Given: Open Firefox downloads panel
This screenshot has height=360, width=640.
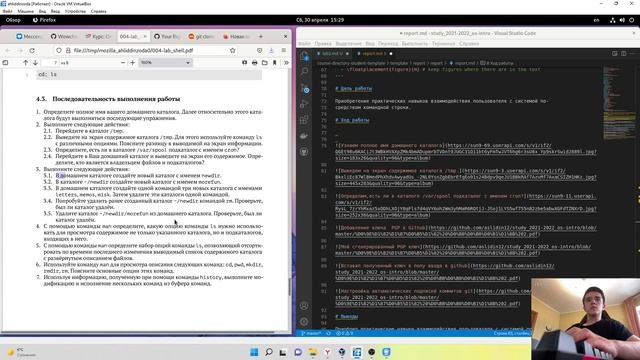Looking at the screenshot, I should 271,50.
